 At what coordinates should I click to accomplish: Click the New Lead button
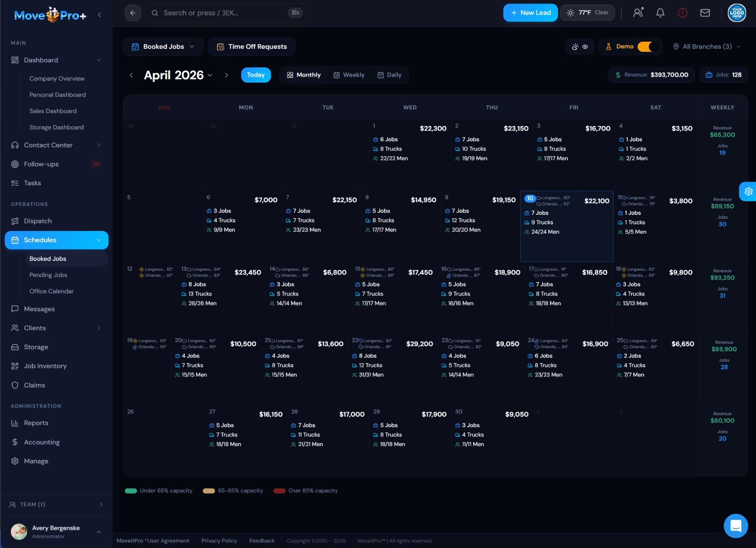click(530, 13)
